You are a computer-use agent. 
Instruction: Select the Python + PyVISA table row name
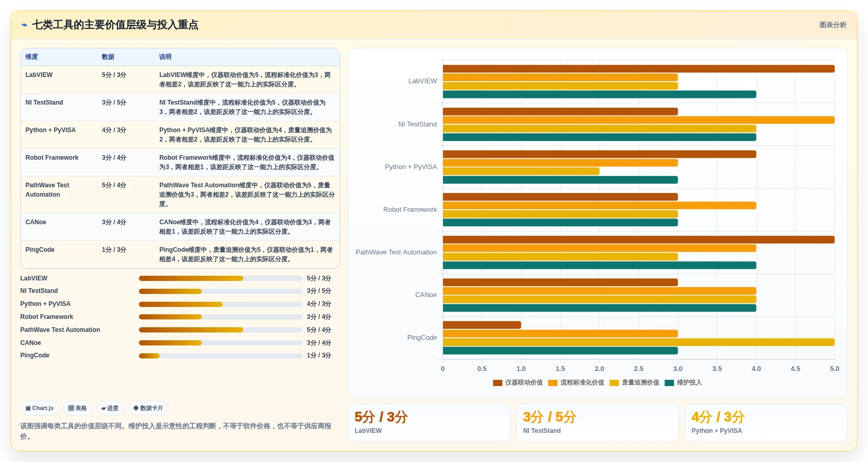tap(50, 130)
